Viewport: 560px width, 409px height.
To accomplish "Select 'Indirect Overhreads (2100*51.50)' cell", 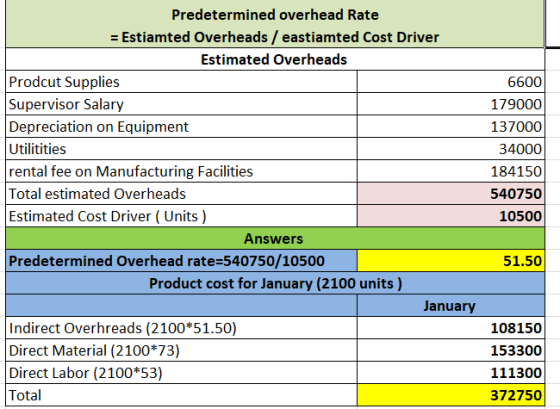I will tap(181, 328).
